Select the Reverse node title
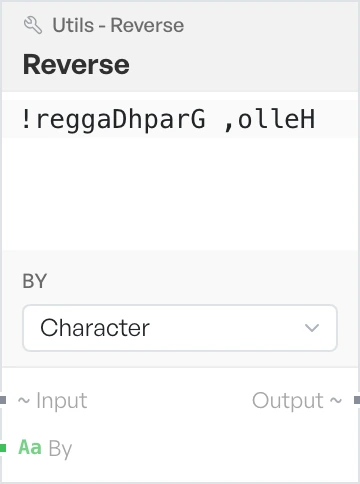This screenshot has height=484, width=360. click(76, 65)
